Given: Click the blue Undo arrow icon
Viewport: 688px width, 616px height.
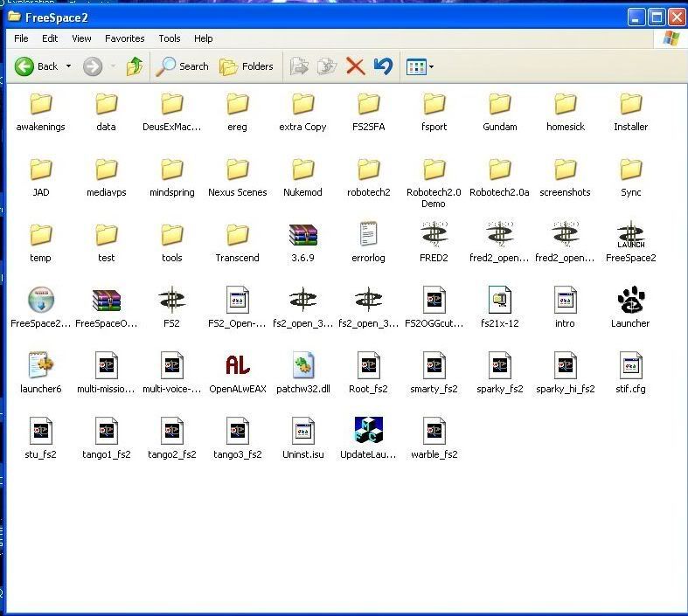Looking at the screenshot, I should [x=383, y=66].
